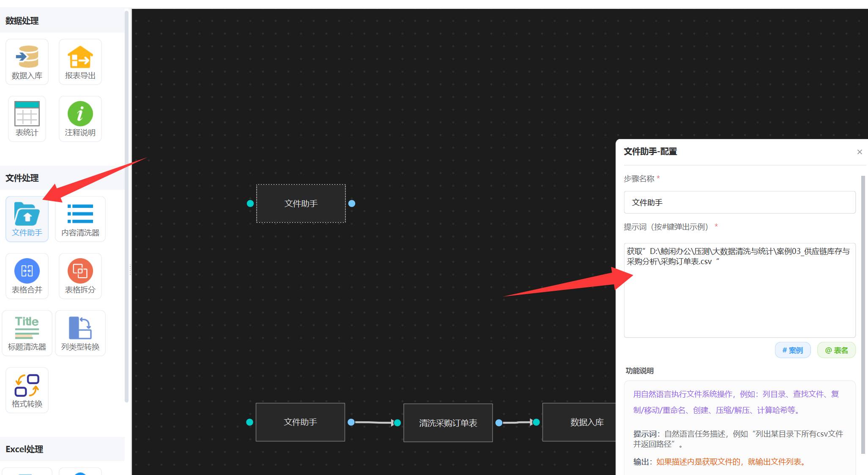Select the 报表导出 tool icon
Image resolution: width=868 pixels, height=475 pixels.
tap(80, 62)
